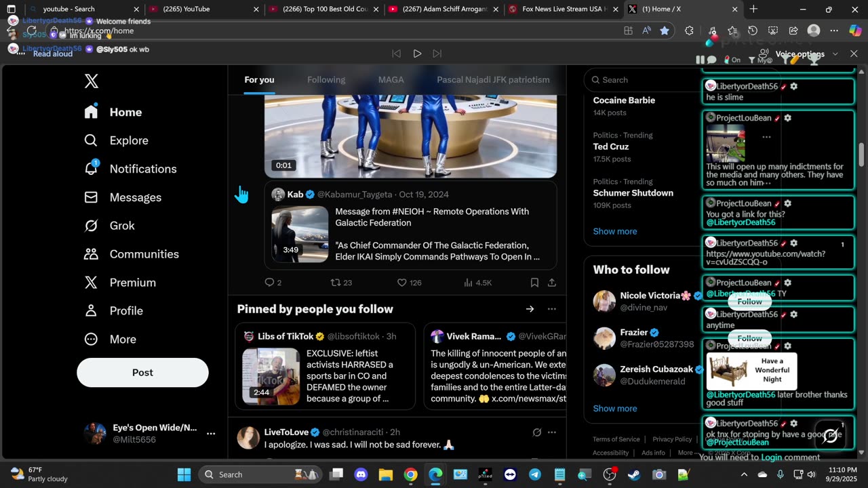The height and width of the screenshot is (488, 868).
Task: Open reply comments on Kab post
Action: click(x=269, y=283)
